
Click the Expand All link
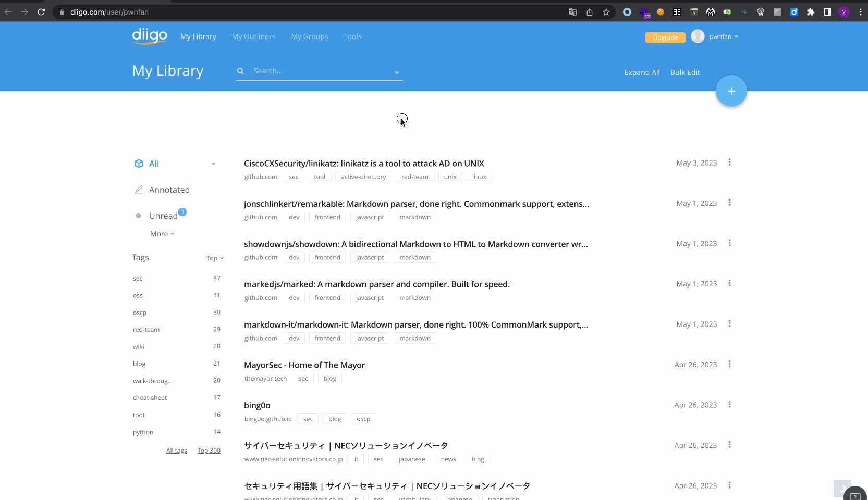642,72
